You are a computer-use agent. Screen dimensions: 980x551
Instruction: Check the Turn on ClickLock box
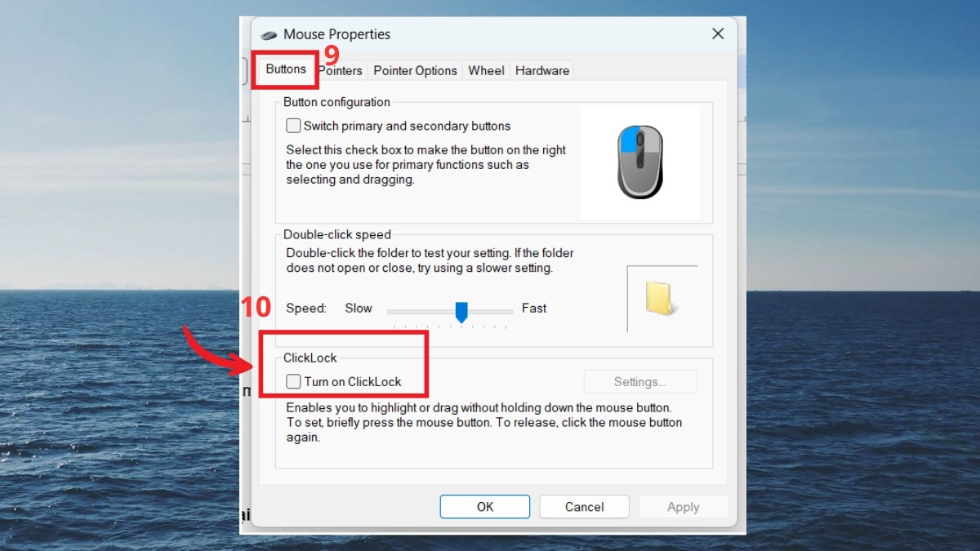293,381
